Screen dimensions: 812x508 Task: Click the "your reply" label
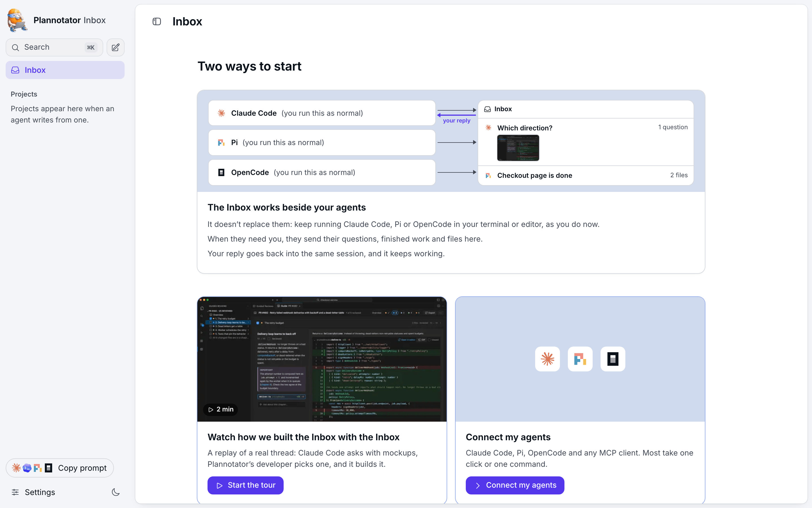(x=456, y=120)
